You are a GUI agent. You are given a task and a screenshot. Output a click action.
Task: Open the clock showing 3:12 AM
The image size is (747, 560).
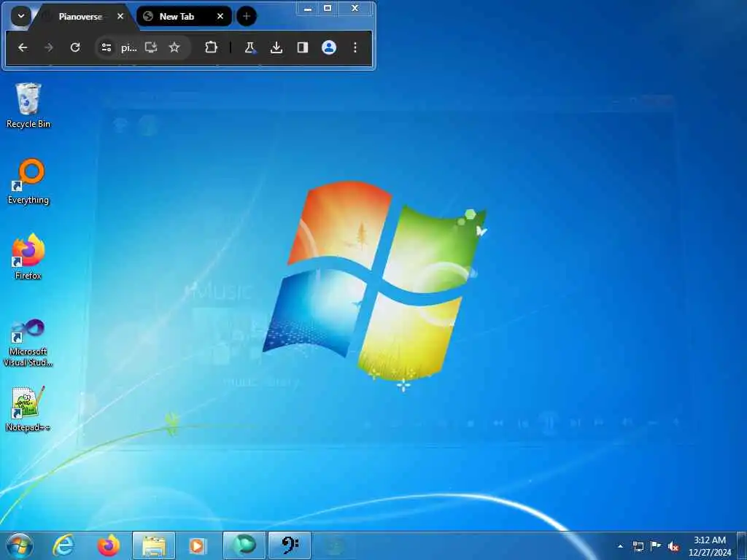pos(709,546)
